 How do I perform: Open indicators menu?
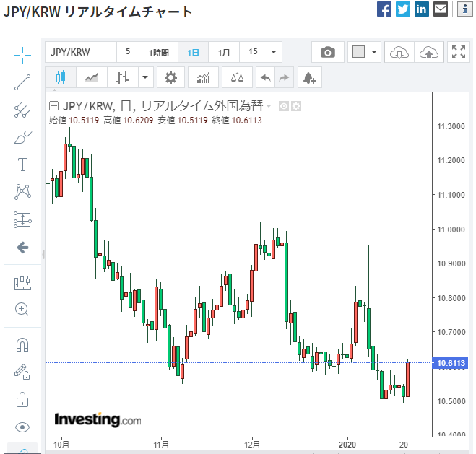(x=204, y=77)
